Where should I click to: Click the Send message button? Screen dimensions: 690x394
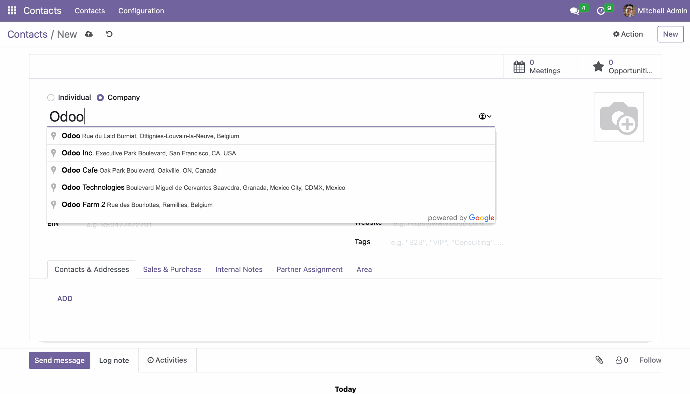point(59,360)
